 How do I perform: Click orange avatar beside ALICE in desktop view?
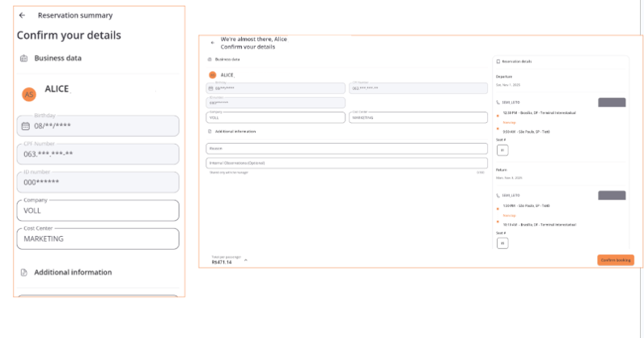(213, 74)
